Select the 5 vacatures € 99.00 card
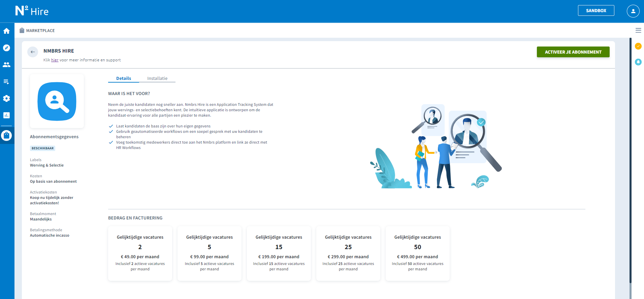The image size is (644, 299). tap(210, 253)
